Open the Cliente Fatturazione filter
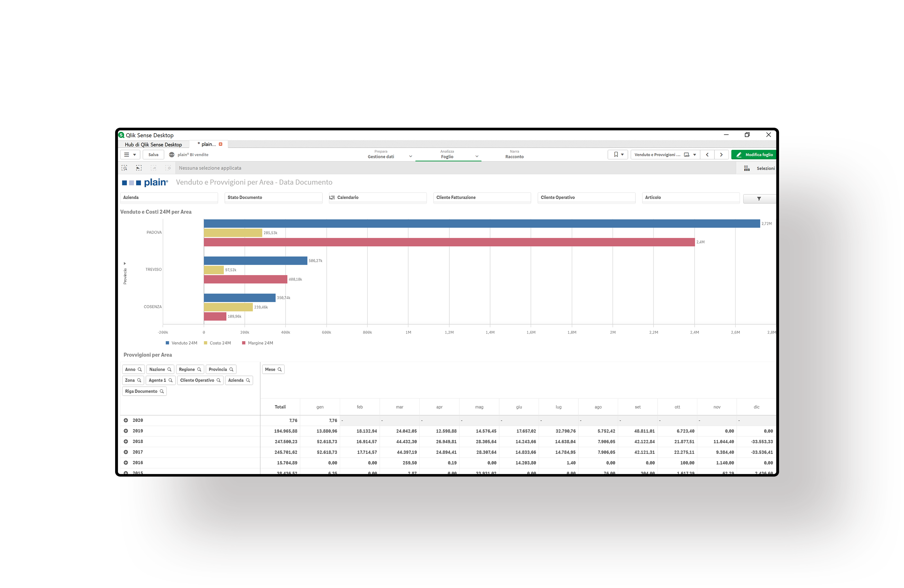The width and height of the screenshot is (904, 588). point(482,197)
